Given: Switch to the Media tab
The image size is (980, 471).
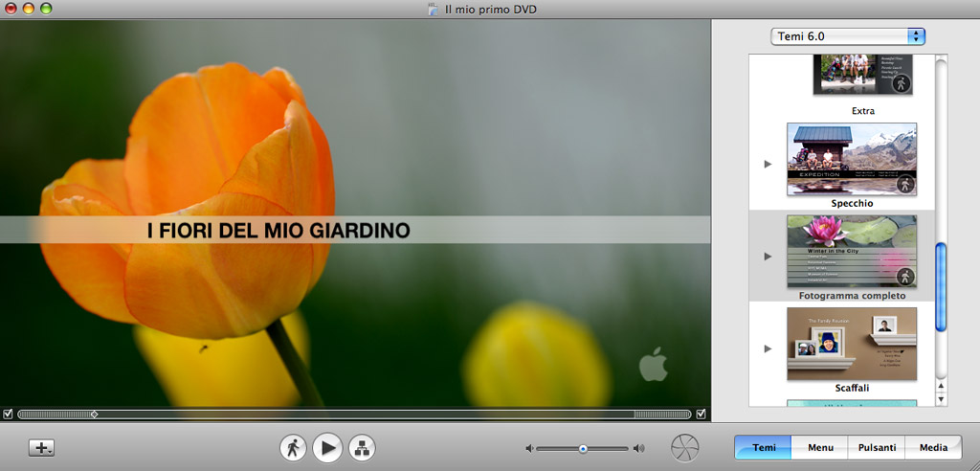Looking at the screenshot, I should pyautogui.click(x=933, y=447).
